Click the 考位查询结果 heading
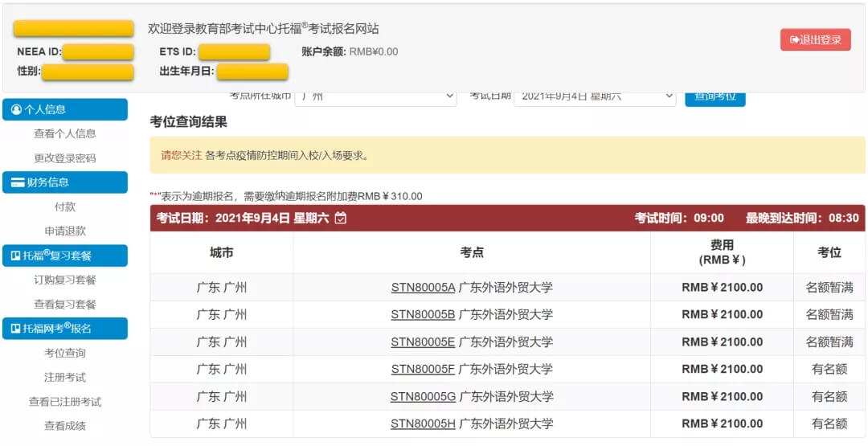The width and height of the screenshot is (868, 446). pyautogui.click(x=188, y=122)
